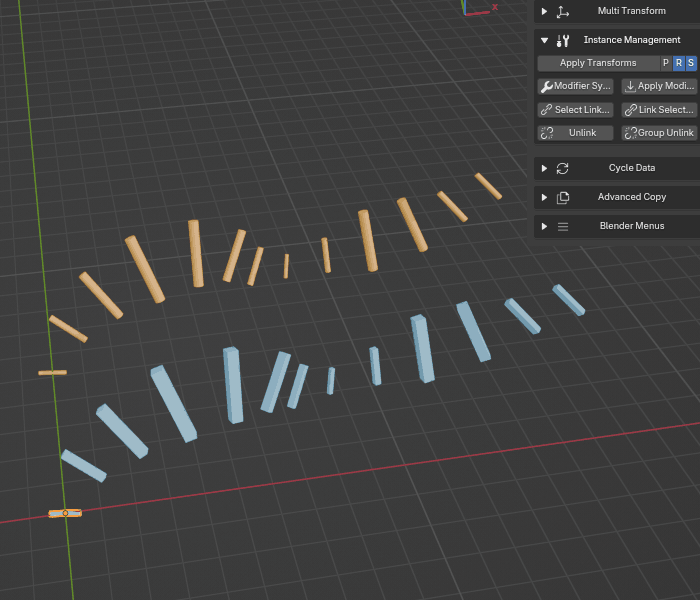Click the Unlink button
The width and height of the screenshot is (700, 600).
click(x=575, y=133)
